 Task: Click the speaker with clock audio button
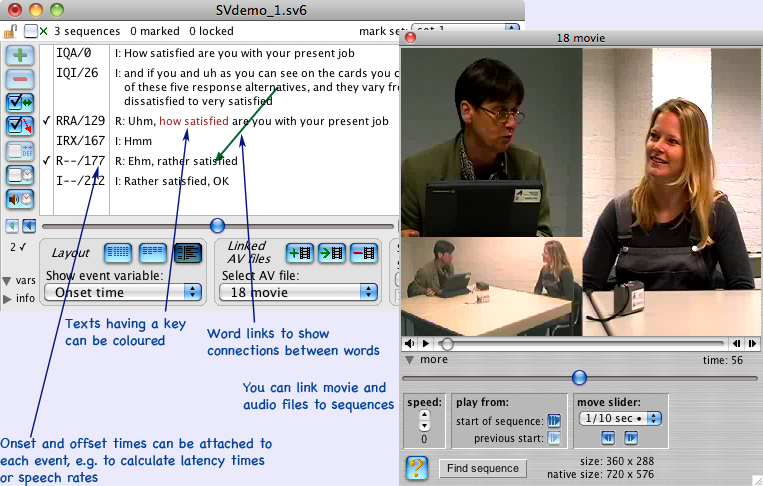(20, 199)
